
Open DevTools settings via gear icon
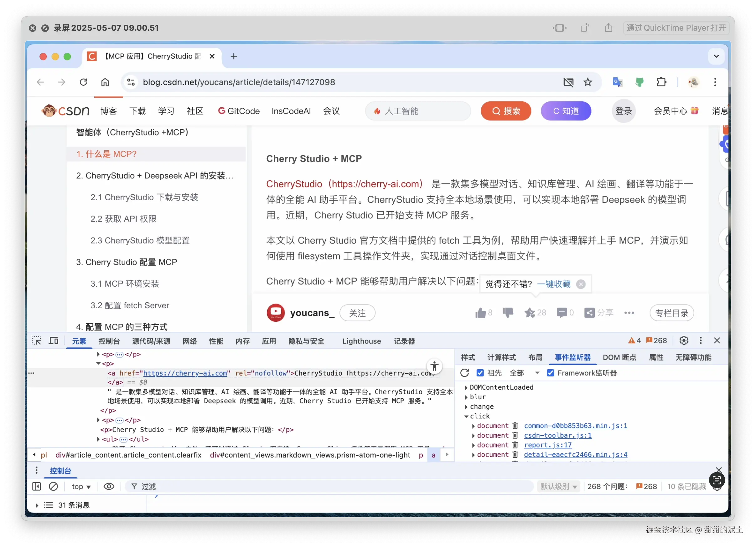tap(684, 340)
